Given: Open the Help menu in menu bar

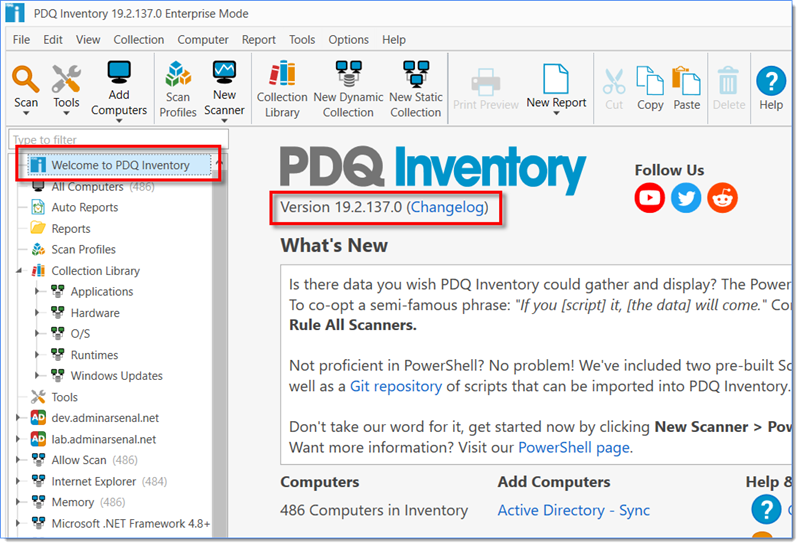Looking at the screenshot, I should pyautogui.click(x=394, y=39).
